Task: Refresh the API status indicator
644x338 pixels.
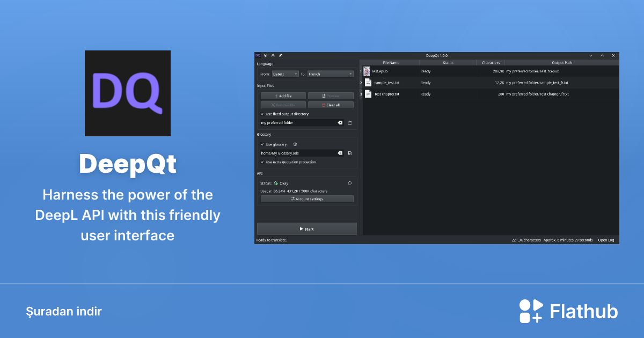Action: click(x=349, y=183)
